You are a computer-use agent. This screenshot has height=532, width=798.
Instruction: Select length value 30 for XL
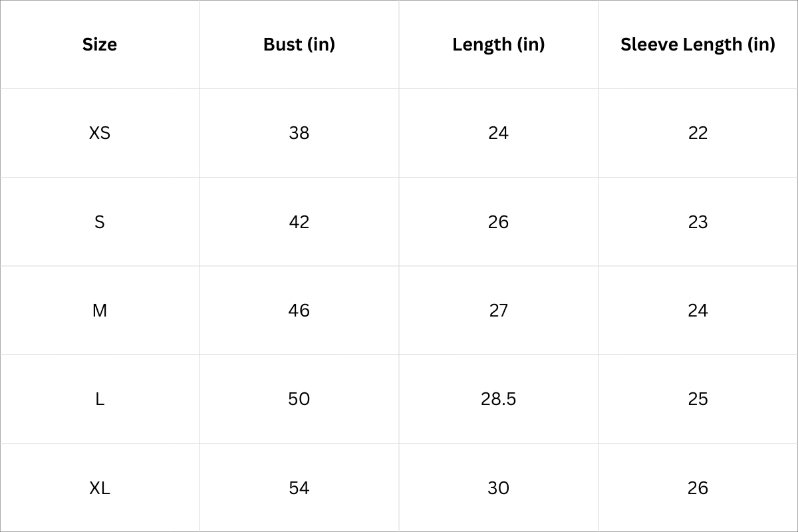point(498,488)
